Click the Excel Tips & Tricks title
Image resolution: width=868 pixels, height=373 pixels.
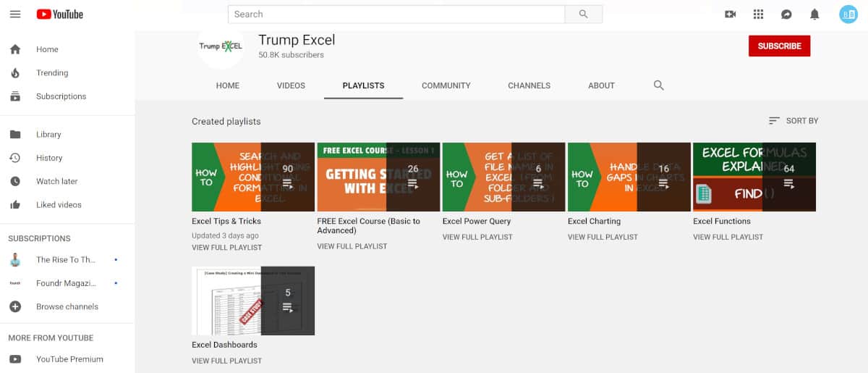coord(226,221)
